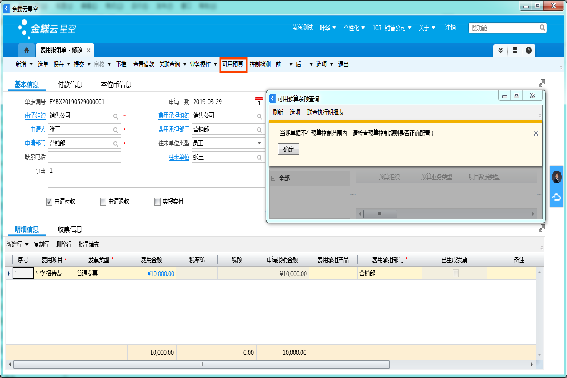
Task: Tick the last checkbox of the three below remarks
Action: (157, 202)
